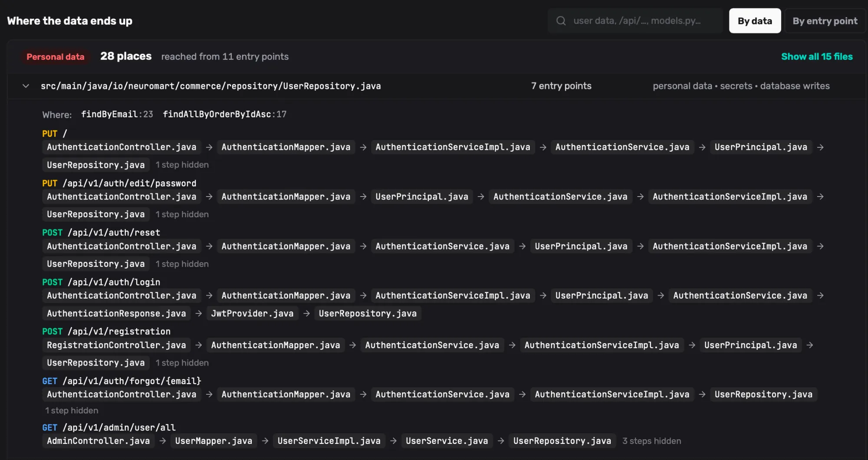Select the PUT / entry point label
The height and width of the screenshot is (460, 868).
coord(55,134)
